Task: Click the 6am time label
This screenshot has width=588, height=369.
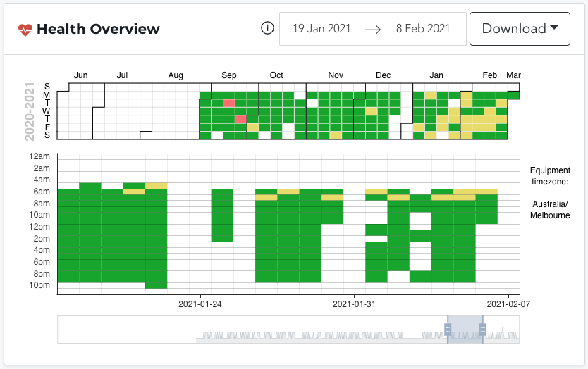Action: (42, 192)
